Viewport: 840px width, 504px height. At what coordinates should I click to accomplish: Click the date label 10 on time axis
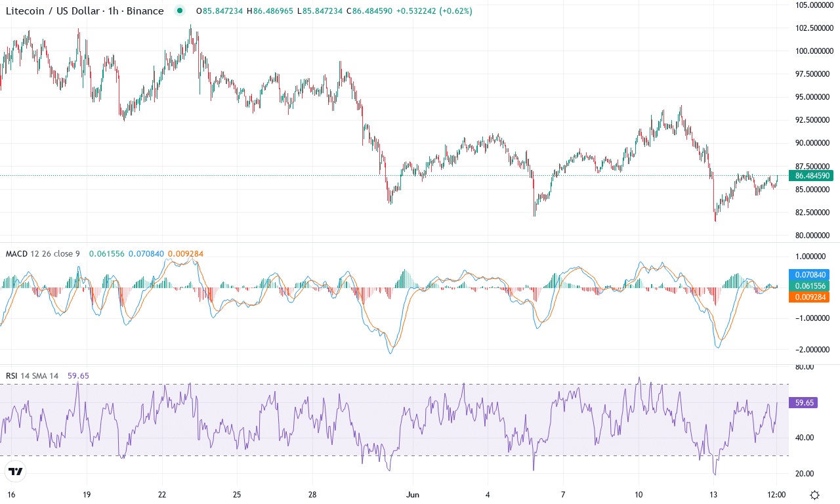[639, 494]
